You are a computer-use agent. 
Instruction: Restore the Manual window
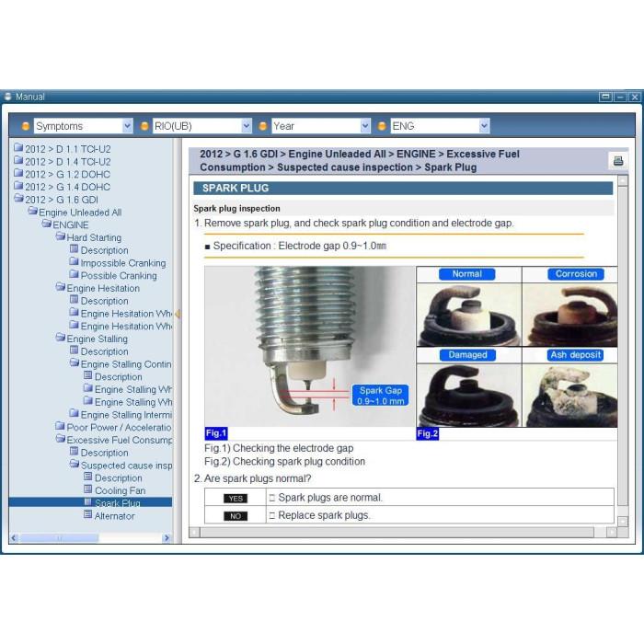point(605,97)
